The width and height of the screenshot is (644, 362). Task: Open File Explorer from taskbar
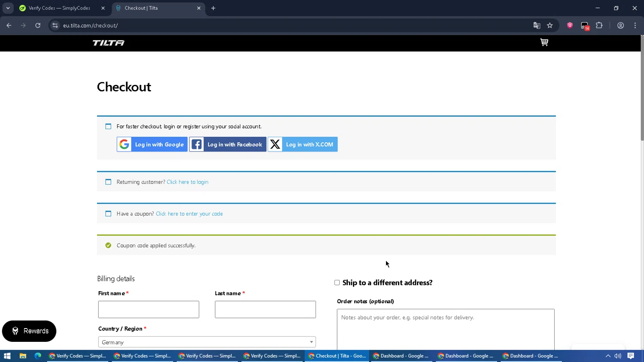click(23, 356)
